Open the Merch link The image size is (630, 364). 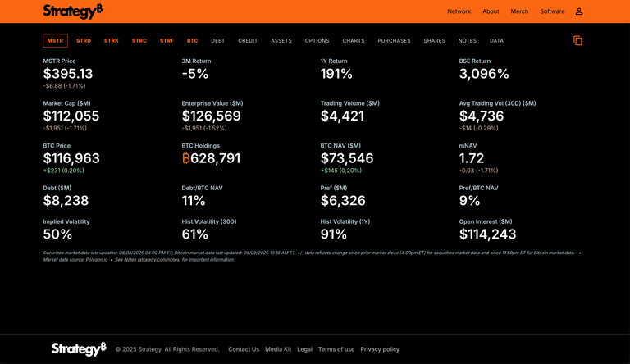(519, 11)
